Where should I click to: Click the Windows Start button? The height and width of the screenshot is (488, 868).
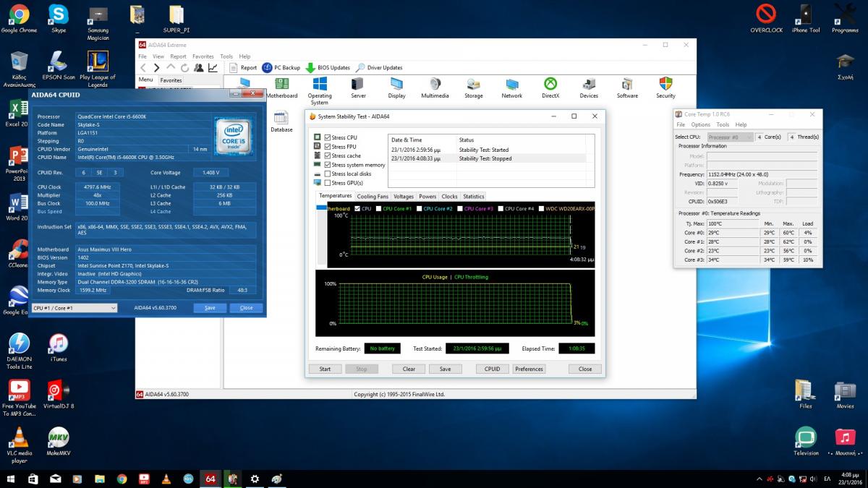(11, 479)
